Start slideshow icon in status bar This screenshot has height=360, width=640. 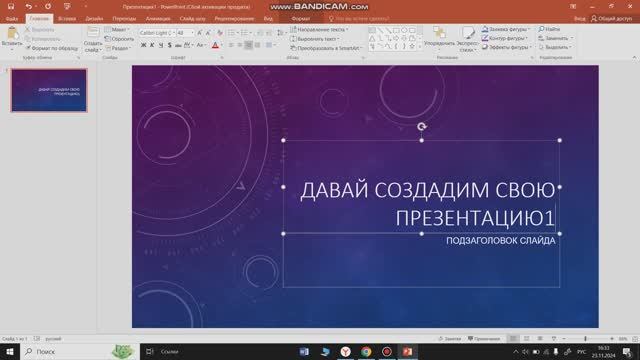pyautogui.click(x=554, y=339)
